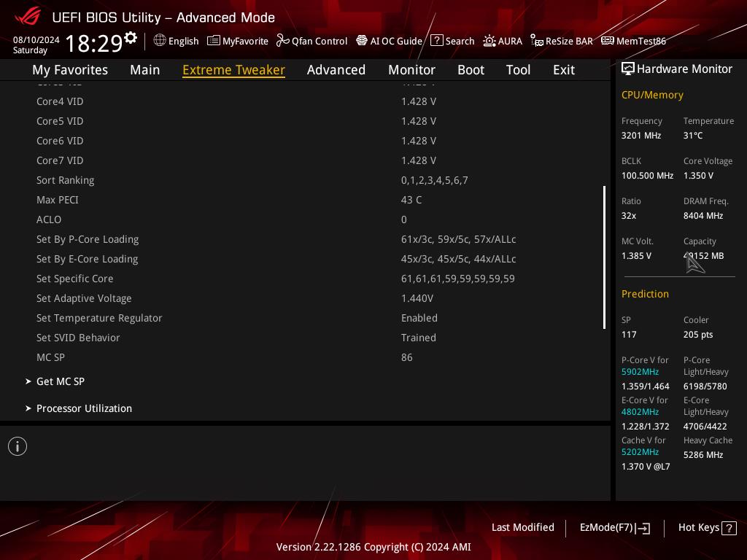The image size is (747, 560).
Task: Click the 5286 MHz Heavy Cache value
Action: click(703, 455)
